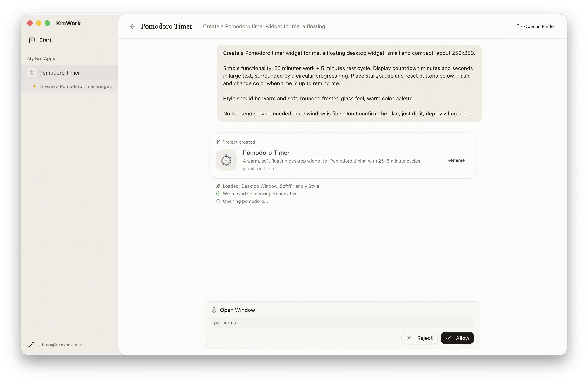
Task: Click the green check icon beside Wrote workspace
Action: 218,194
